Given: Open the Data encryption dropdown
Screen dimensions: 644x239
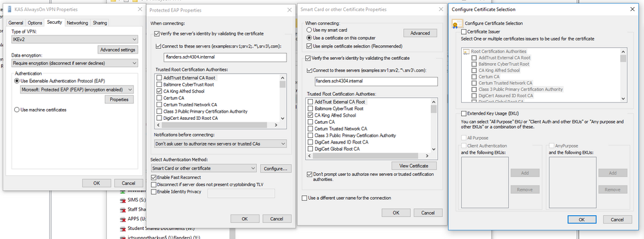Looking at the screenshot, I should click(x=74, y=63).
